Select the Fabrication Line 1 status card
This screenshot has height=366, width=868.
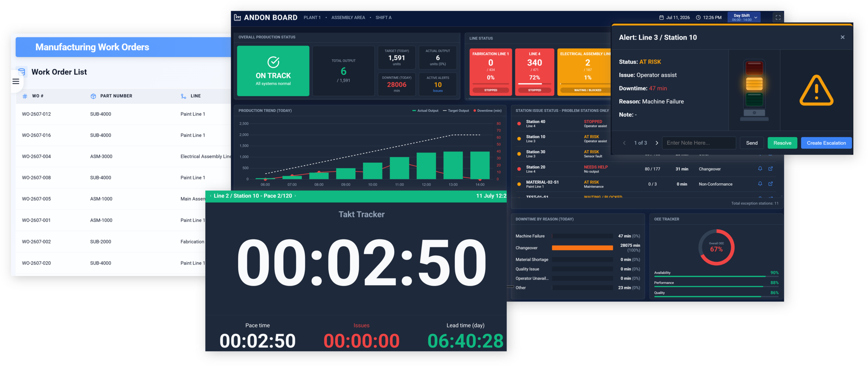[491, 72]
